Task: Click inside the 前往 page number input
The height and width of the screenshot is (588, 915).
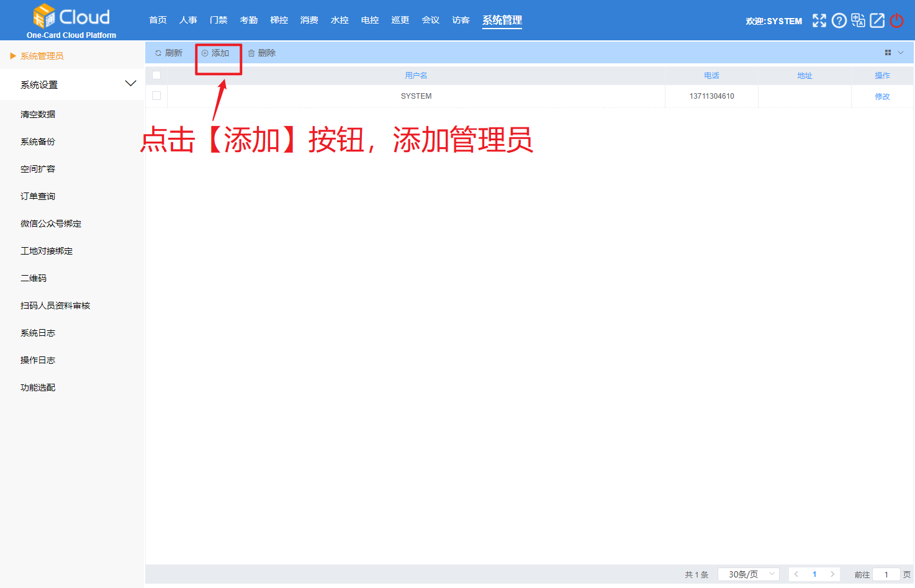Action: (x=888, y=574)
